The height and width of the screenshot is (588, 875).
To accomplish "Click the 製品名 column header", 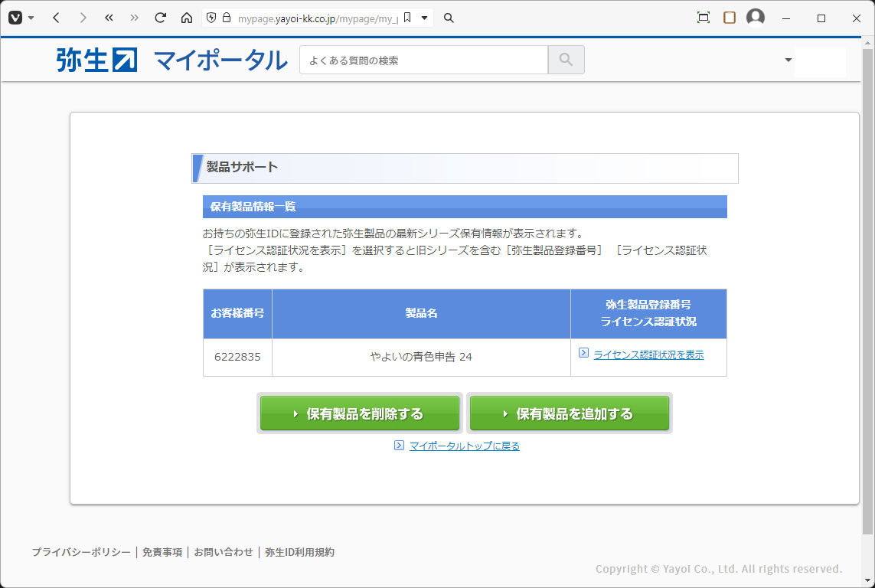I will pos(421,314).
